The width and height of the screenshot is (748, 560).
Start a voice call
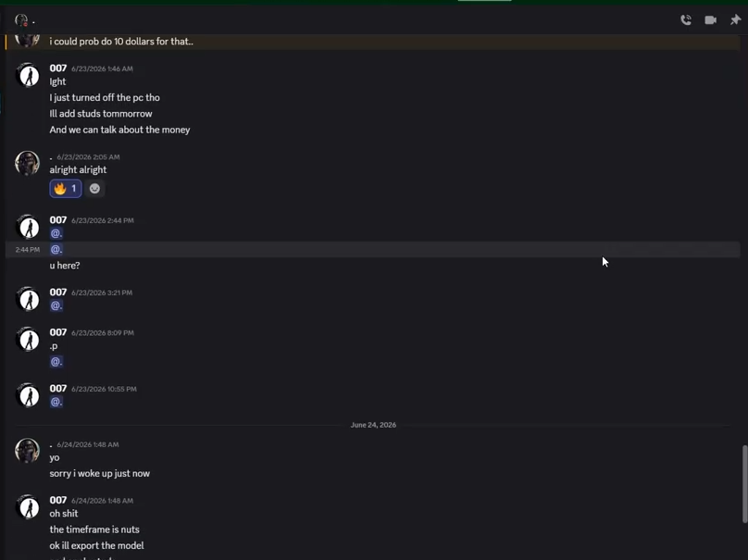686,20
